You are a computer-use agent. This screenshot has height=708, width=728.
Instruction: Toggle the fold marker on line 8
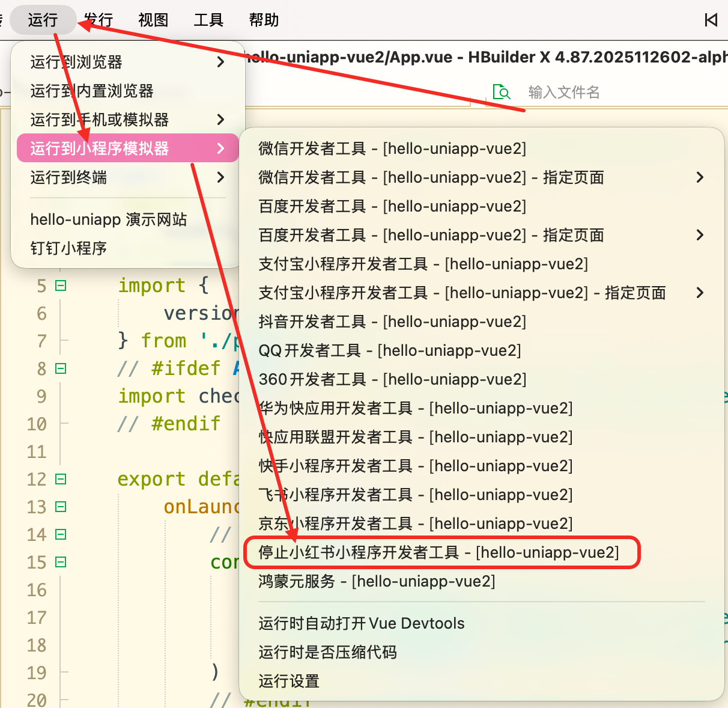point(61,368)
